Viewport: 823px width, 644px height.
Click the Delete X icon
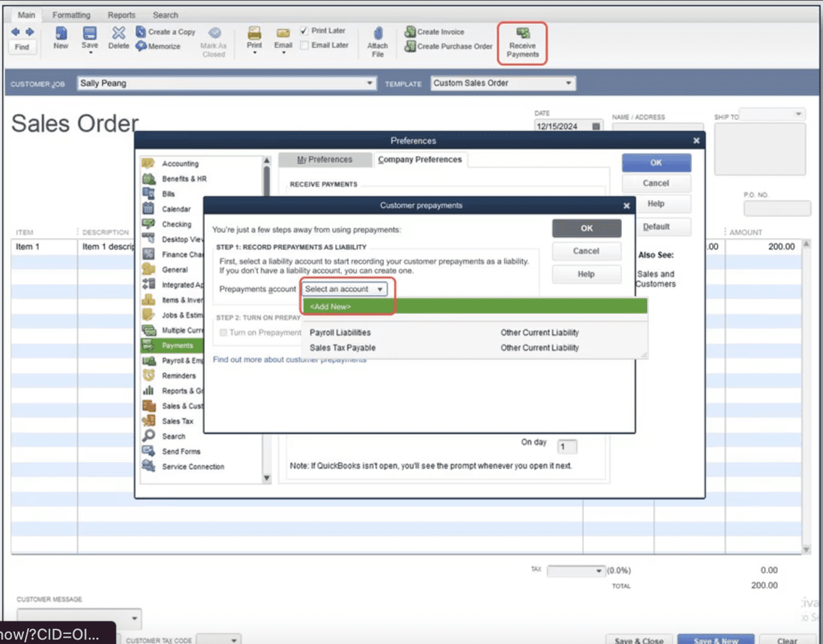[x=118, y=33]
